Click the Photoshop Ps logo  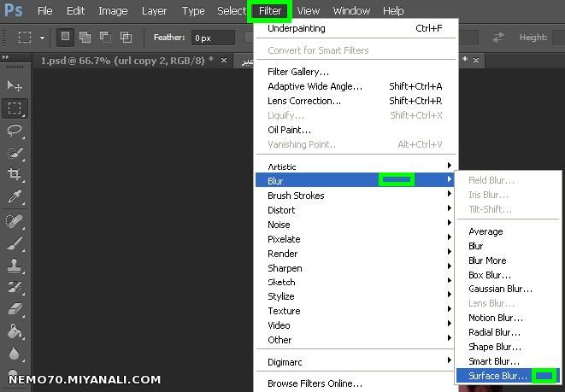pos(14,10)
